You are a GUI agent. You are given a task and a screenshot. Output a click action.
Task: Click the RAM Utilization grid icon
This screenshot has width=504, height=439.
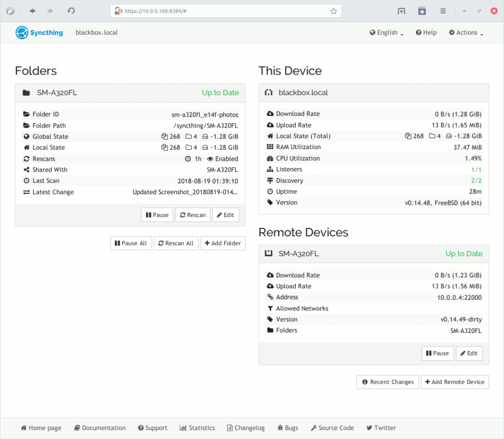pos(270,147)
